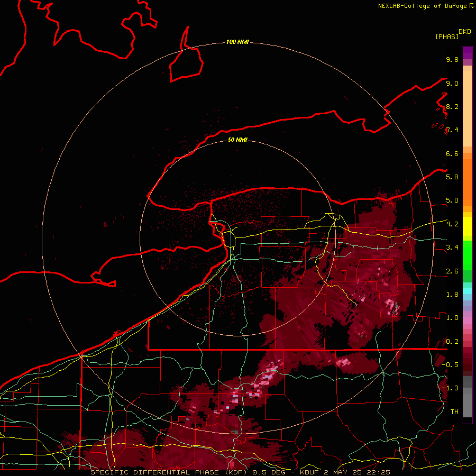Select the 5.0 value on color scale

pyautogui.click(x=452, y=200)
